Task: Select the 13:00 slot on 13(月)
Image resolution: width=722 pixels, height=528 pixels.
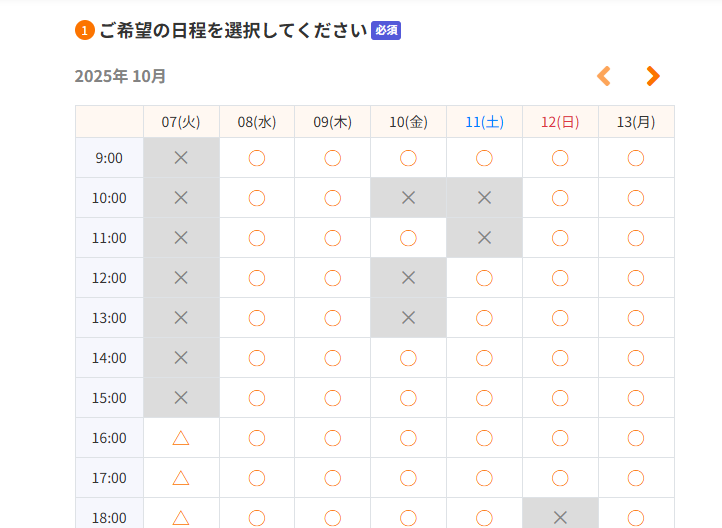Action: [636, 318]
